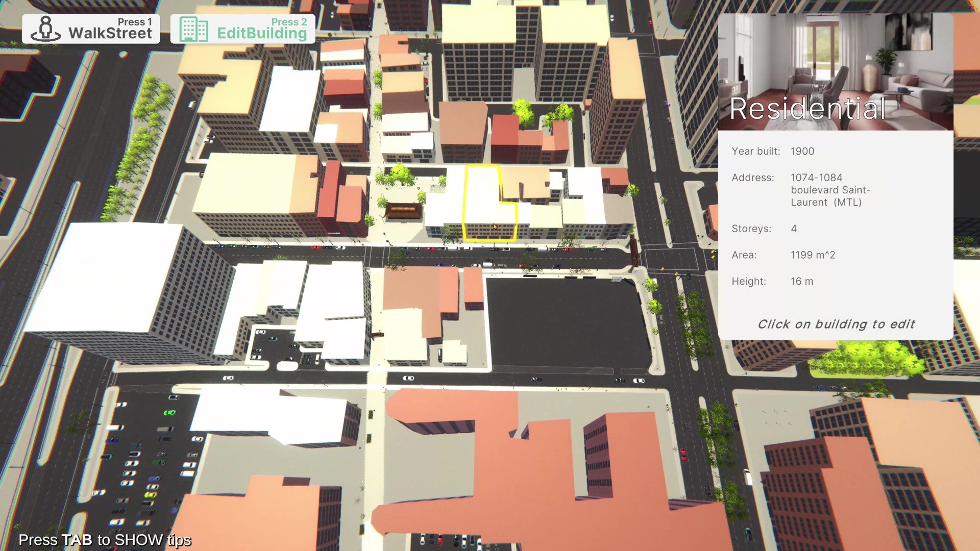Image resolution: width=980 pixels, height=551 pixels.
Task: Click the bright green car in parking lot
Action: click(169, 413)
